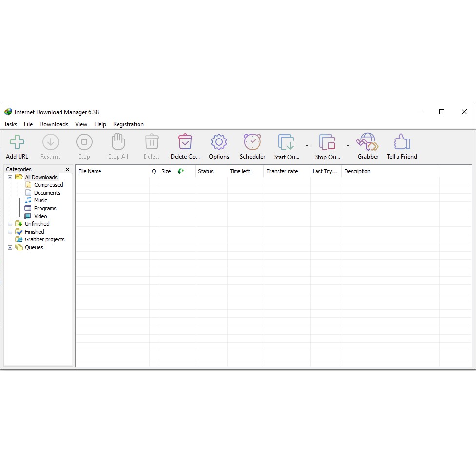Open the Stop Queue dropdown arrow

point(348,146)
